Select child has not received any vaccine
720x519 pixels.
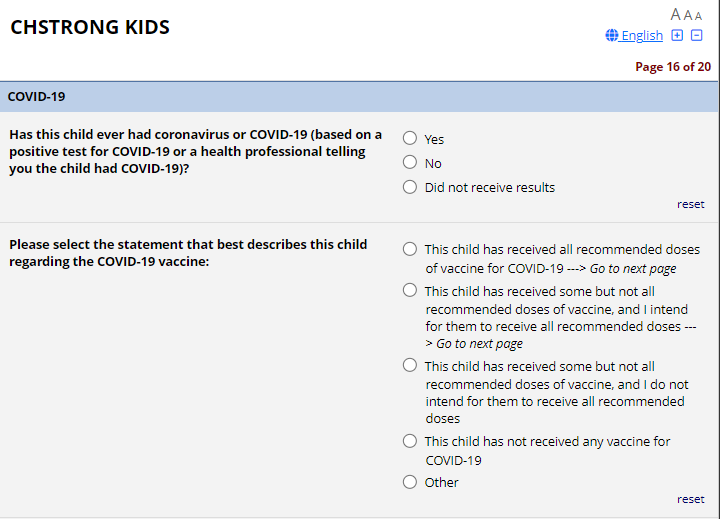(410, 441)
